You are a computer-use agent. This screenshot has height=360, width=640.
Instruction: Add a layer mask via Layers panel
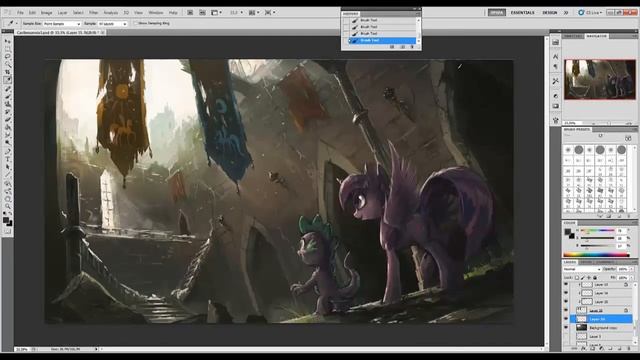tap(593, 349)
